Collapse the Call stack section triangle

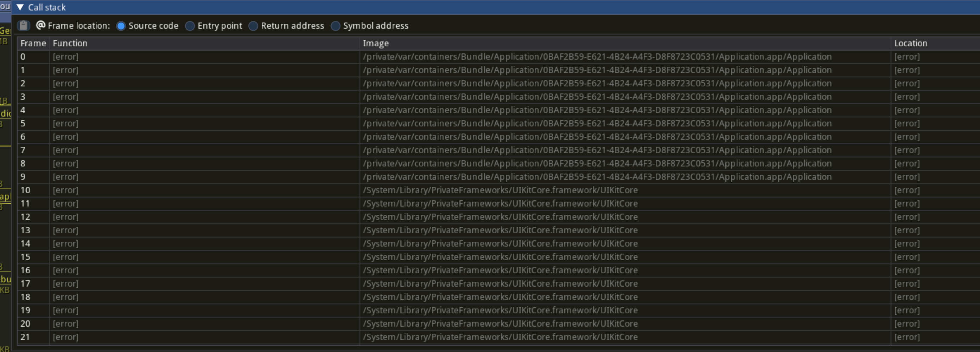coord(20,7)
